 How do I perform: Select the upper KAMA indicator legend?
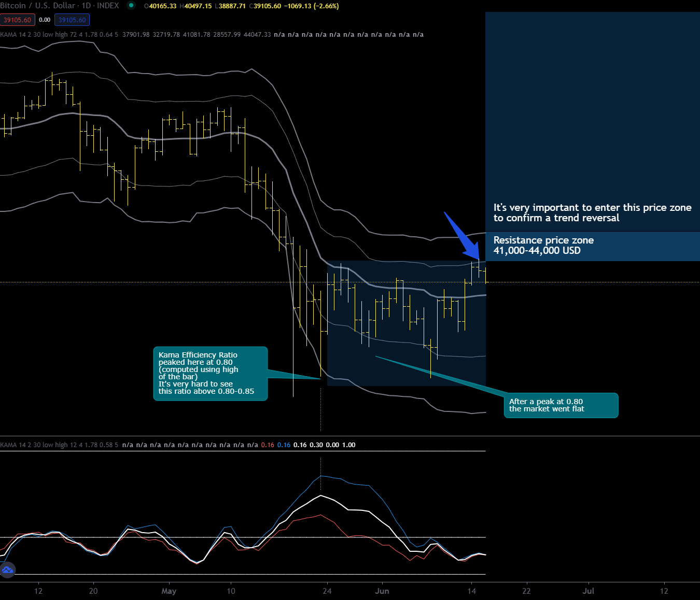coord(59,35)
